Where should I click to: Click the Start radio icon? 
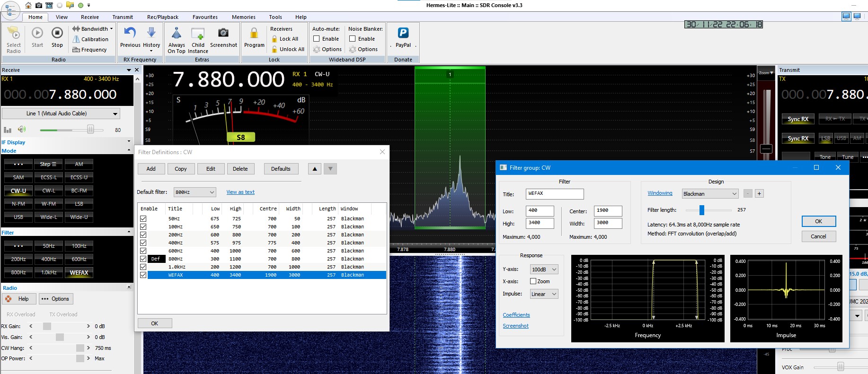point(37,34)
